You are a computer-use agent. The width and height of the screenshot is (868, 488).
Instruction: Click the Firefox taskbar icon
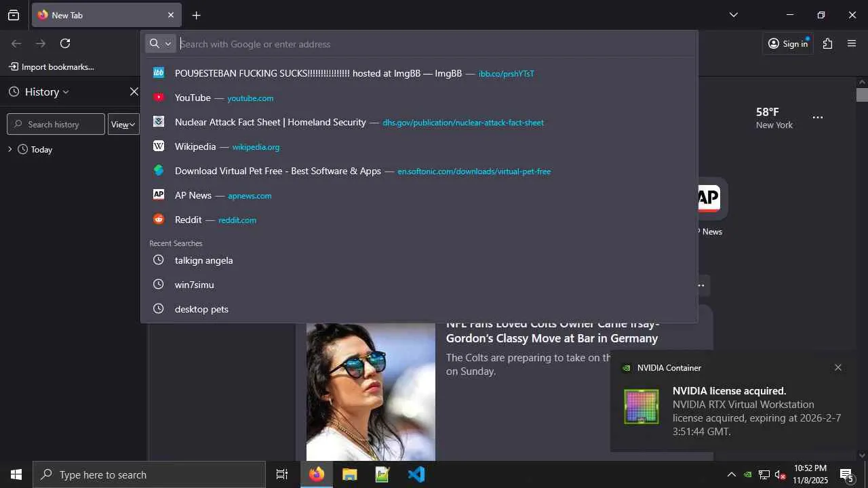tap(317, 474)
